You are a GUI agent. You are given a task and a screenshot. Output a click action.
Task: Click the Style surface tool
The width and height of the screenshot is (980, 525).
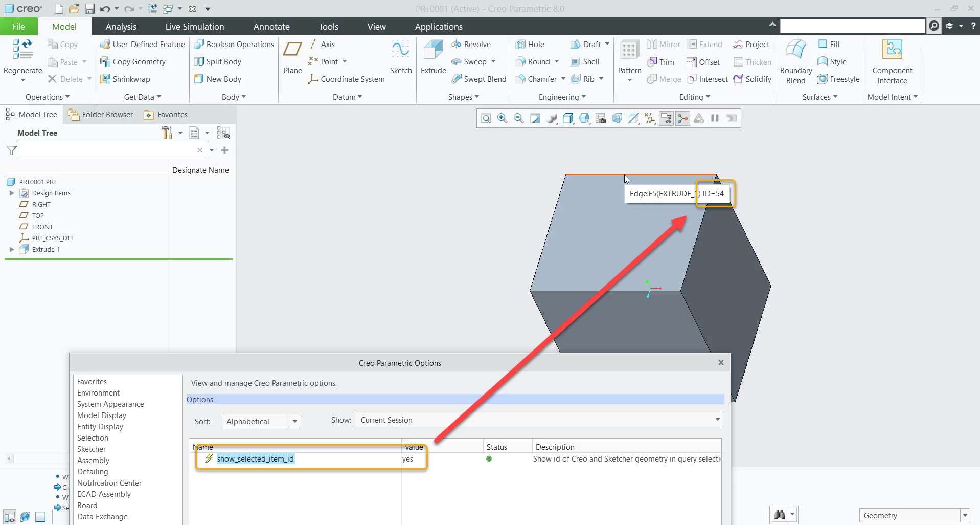click(832, 62)
